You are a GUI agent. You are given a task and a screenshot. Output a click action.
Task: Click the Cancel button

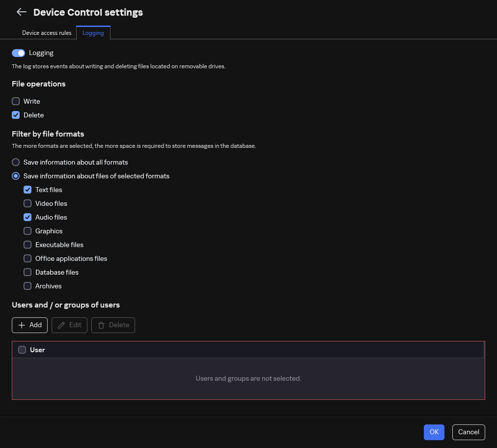tap(468, 432)
